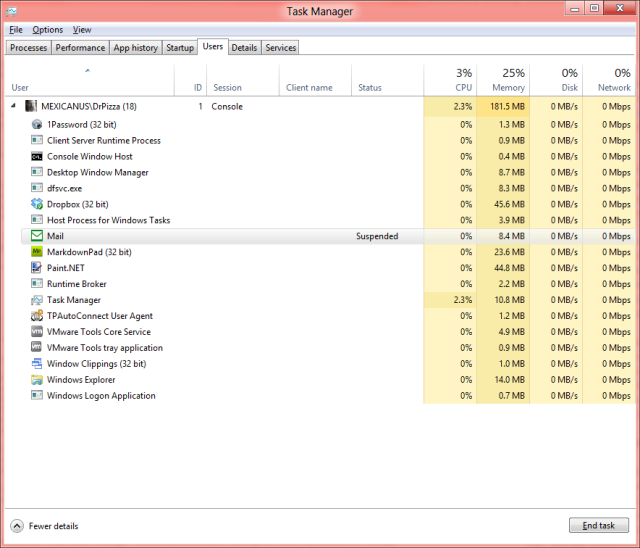Click the 1Password process icon
The height and width of the screenshot is (548, 640).
[37, 124]
